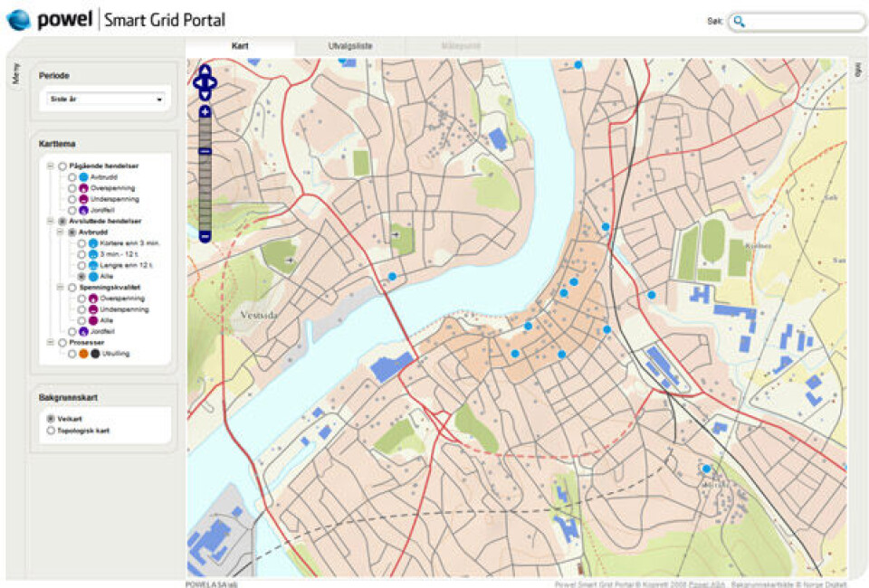Focus the search input field
Screen dimensions: 869x588
pyautogui.click(x=797, y=22)
